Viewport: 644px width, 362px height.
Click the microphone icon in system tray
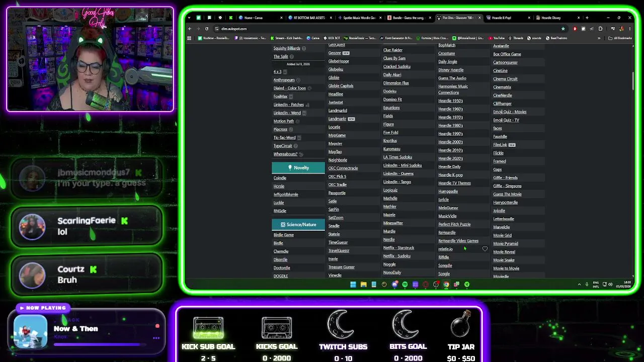pos(587,284)
